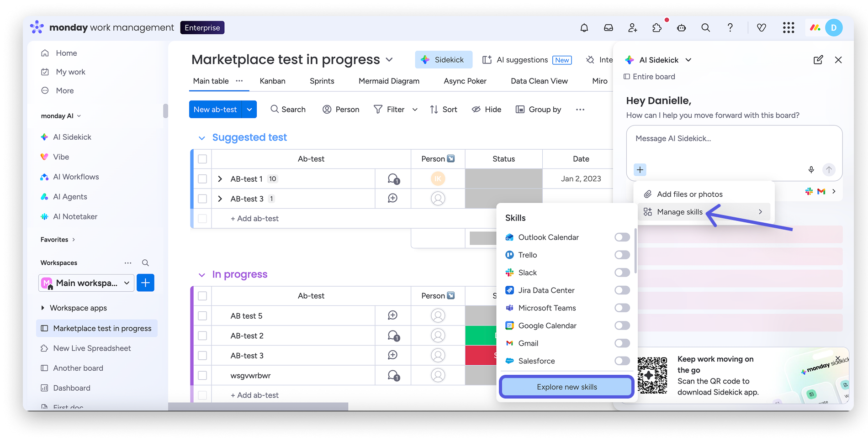This screenshot has width=868, height=441.
Task: Open the New ab-test dropdown arrow
Action: (249, 110)
